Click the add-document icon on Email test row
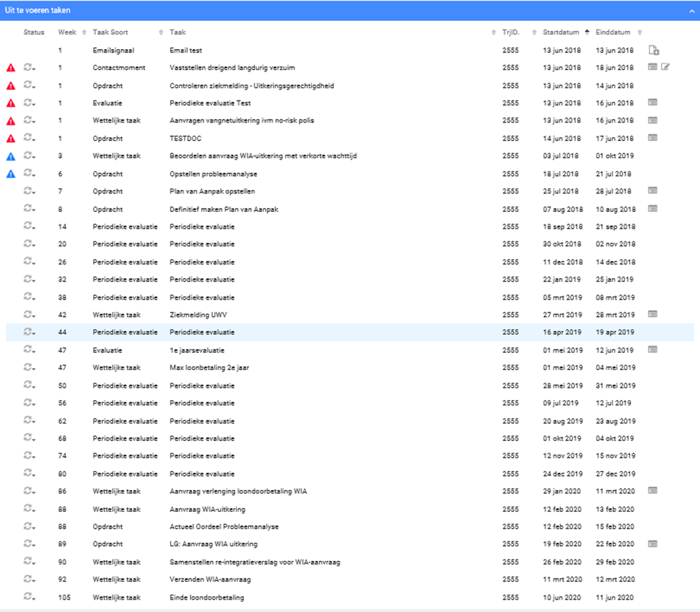This screenshot has height=612, width=700. 653,50
